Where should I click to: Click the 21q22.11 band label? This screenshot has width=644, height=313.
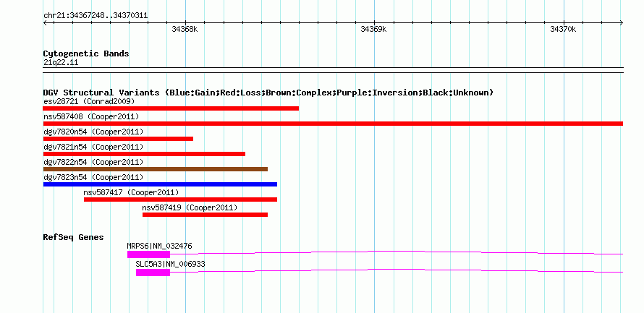[61, 63]
